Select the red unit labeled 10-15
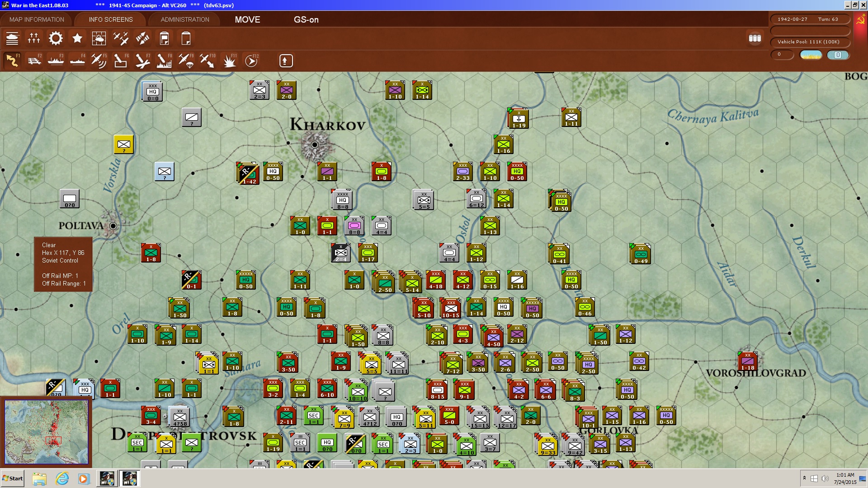 [x=451, y=308]
